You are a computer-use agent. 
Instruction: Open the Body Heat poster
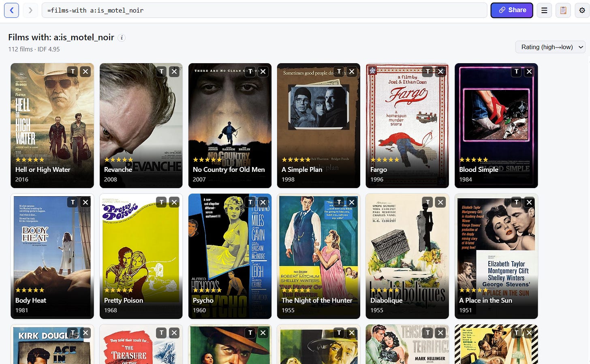point(52,256)
